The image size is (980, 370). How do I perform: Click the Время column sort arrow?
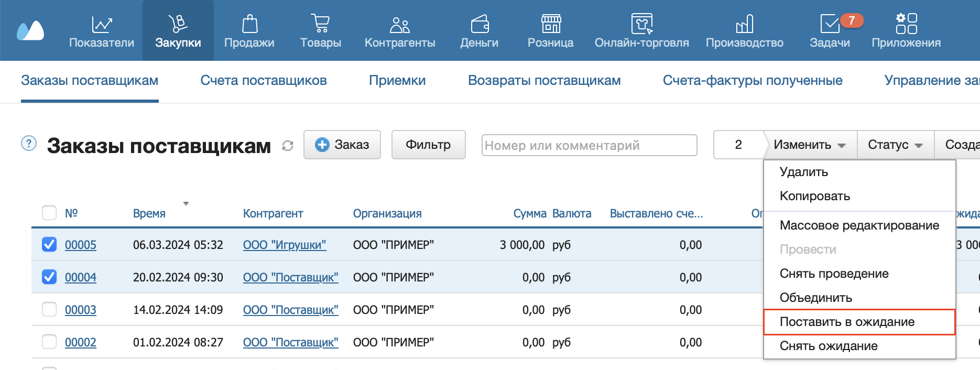[x=186, y=203]
